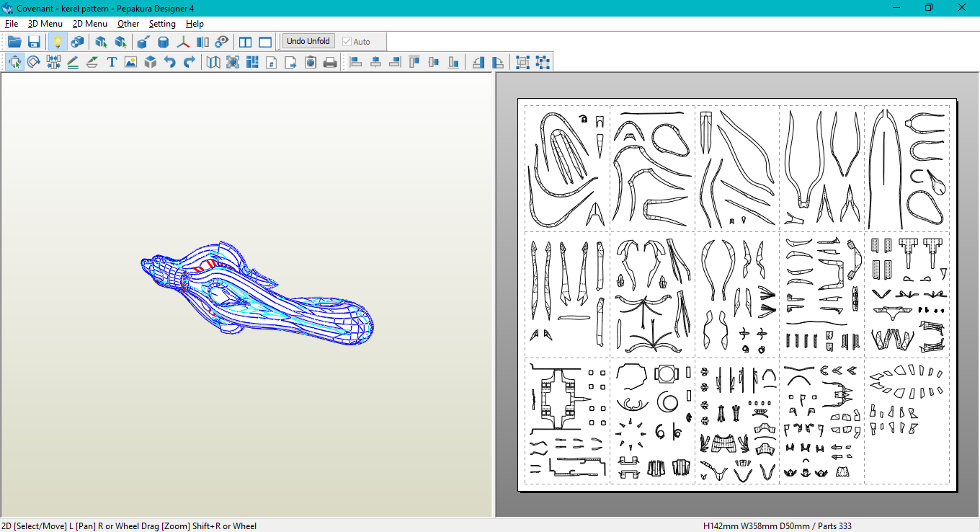Click the ungroup parts icon
980x532 pixels.
tap(543, 62)
